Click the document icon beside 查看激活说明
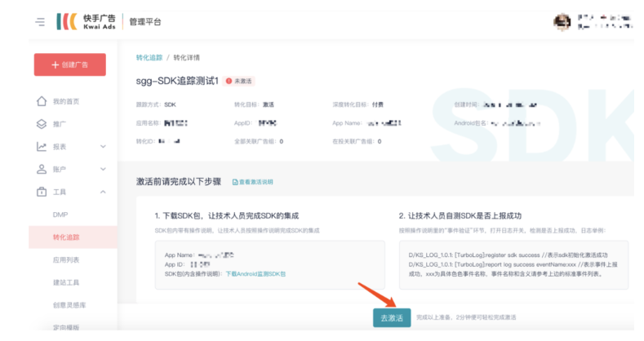The width and height of the screenshot is (644, 341). pos(235,182)
